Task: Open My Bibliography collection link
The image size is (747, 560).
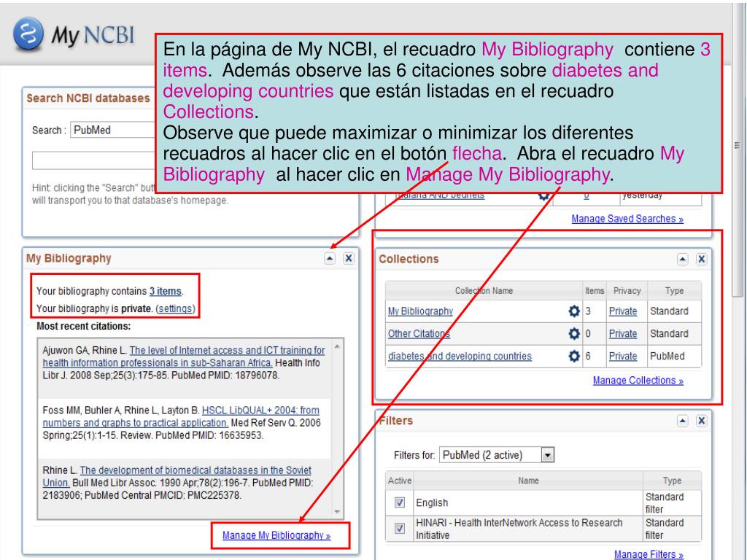Action: click(x=420, y=311)
